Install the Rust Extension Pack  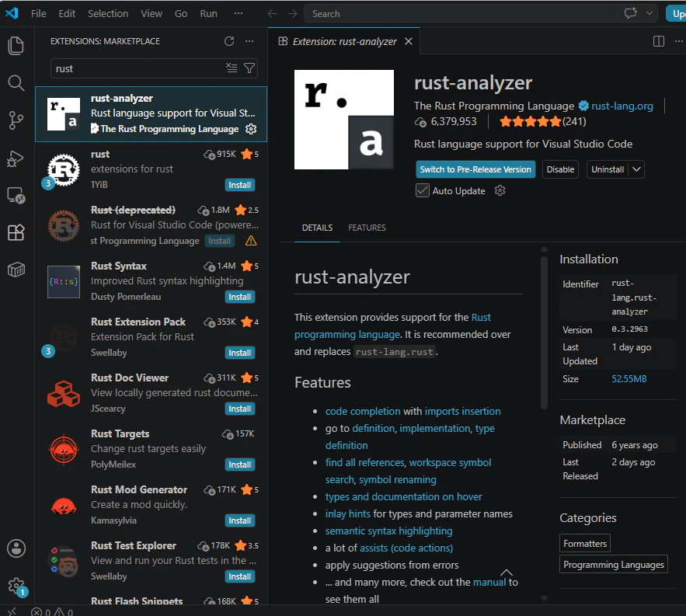point(240,353)
